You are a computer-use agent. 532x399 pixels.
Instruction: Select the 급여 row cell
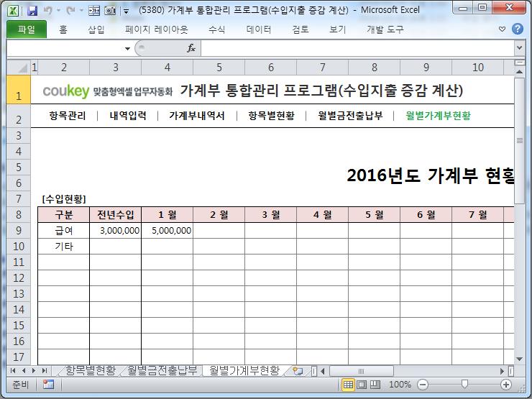coord(64,231)
